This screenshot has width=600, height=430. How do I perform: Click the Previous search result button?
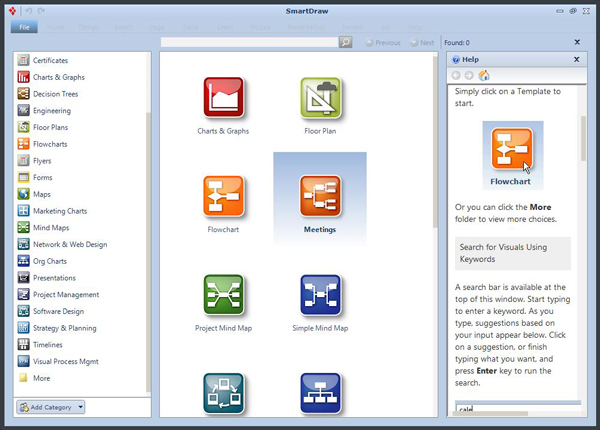383,42
